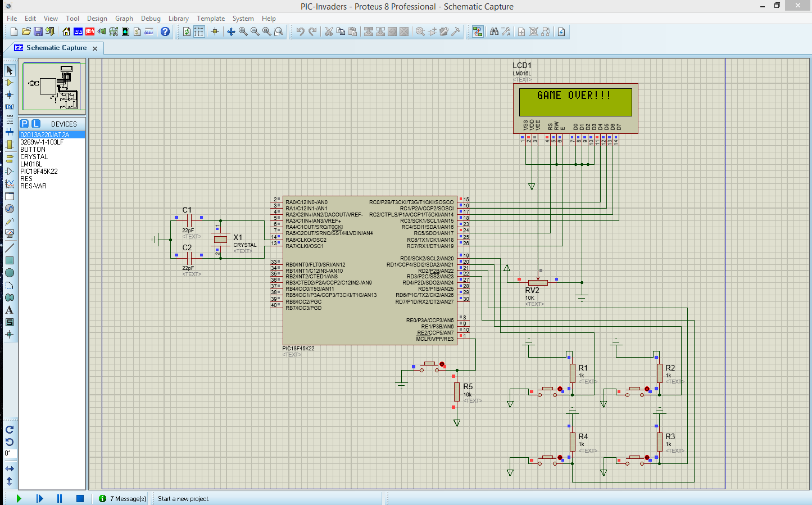Screen dimensions: 812x505
Task: Open the Template menu
Action: (x=211, y=19)
